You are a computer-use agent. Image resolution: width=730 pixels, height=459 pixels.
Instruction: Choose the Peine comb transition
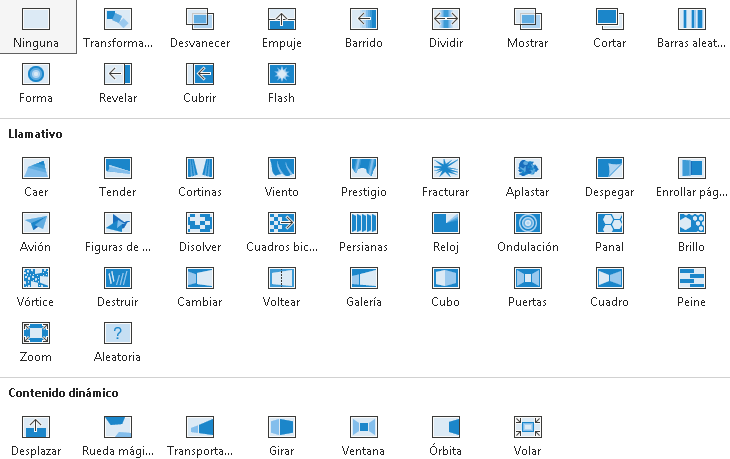tap(691, 287)
